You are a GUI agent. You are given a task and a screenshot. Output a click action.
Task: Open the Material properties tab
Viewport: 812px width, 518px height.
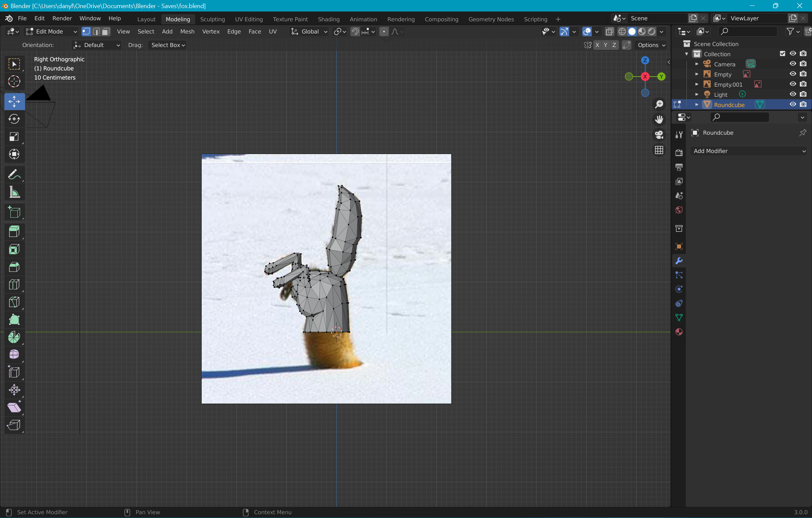pos(679,332)
